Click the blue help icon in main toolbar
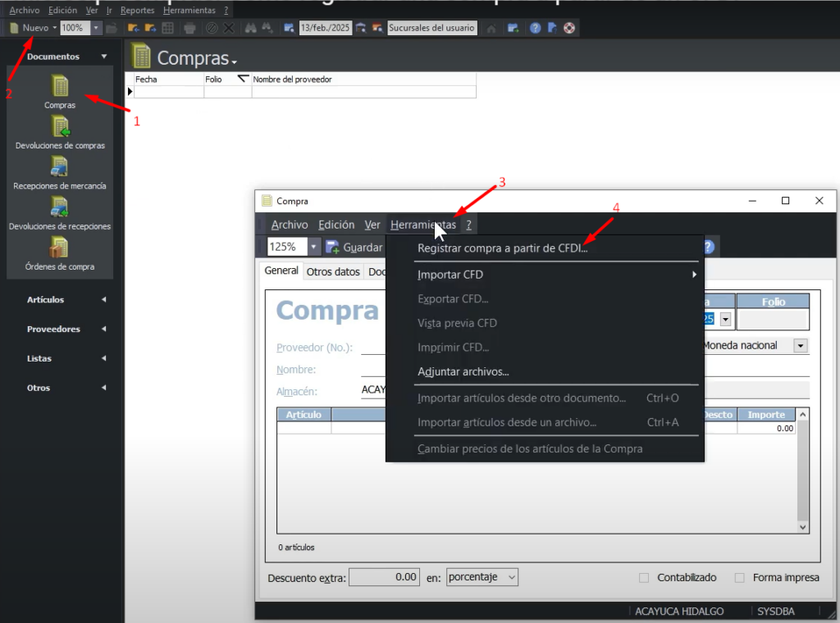Screen dimensions: 840x623 (535, 28)
